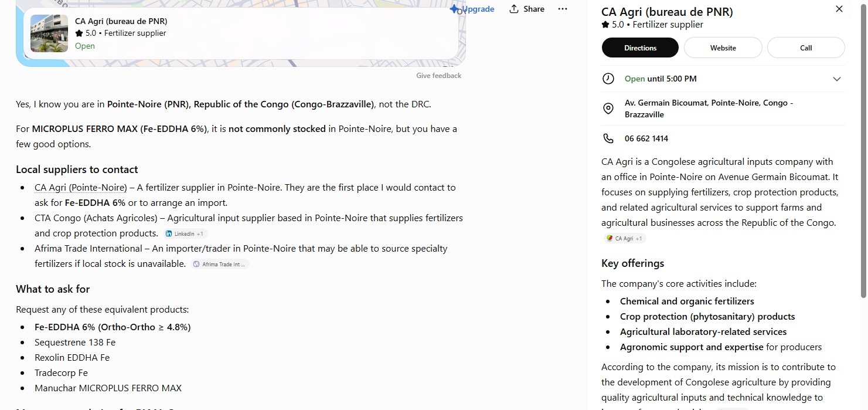Viewport: 868px width, 410px height.
Task: Click the clock icon beside opening hours
Action: pos(608,79)
